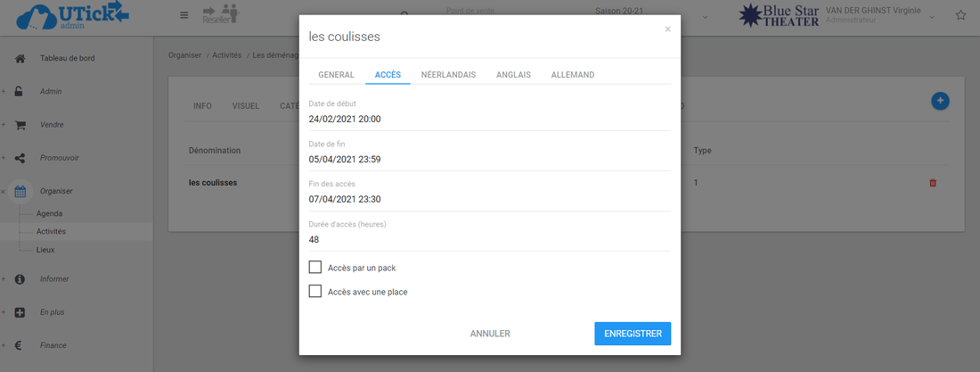This screenshot has height=372, width=980.
Task: Click the Promouvoir share icon
Action: tap(20, 158)
